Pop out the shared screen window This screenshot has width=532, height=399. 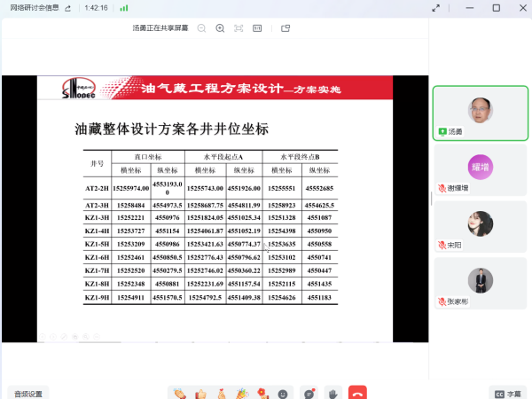[286, 28]
